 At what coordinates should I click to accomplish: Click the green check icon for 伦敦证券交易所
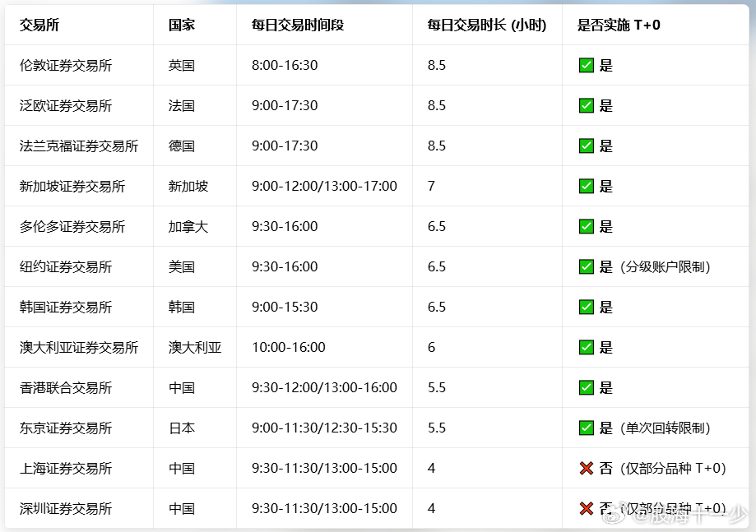(586, 65)
